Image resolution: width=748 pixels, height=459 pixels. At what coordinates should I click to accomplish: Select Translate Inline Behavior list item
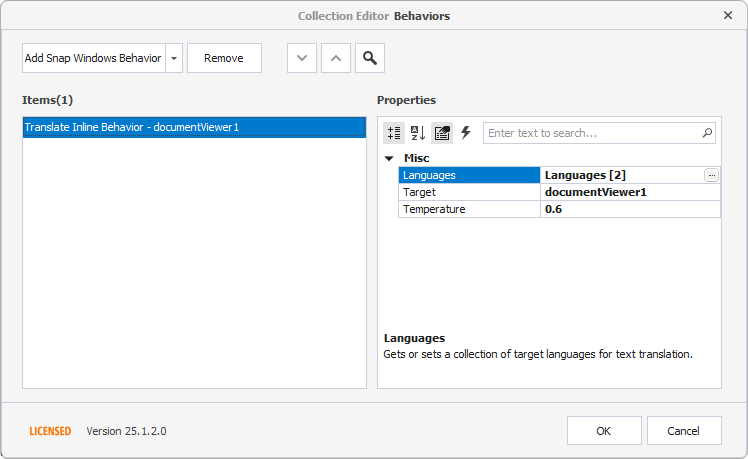click(194, 127)
